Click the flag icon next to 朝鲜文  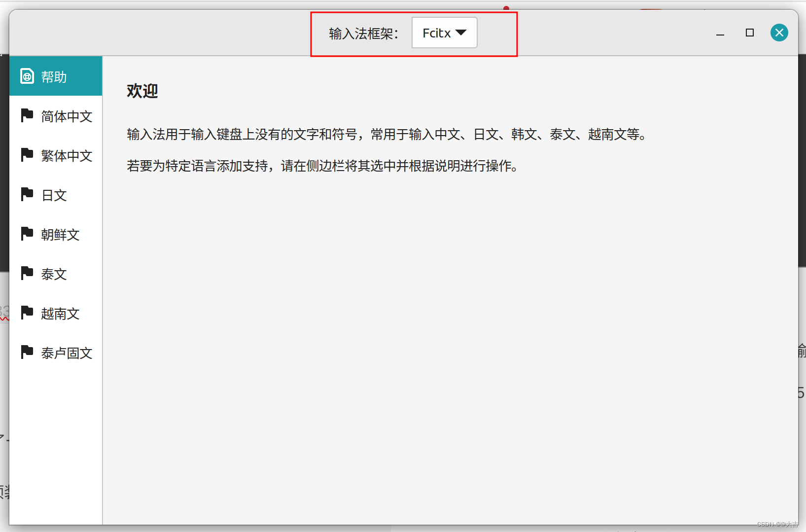27,234
